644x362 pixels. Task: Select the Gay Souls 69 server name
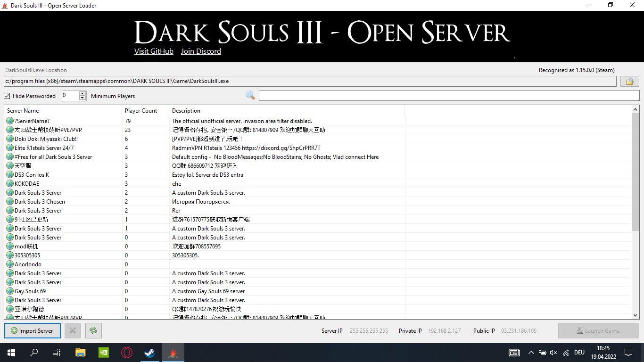point(30,291)
